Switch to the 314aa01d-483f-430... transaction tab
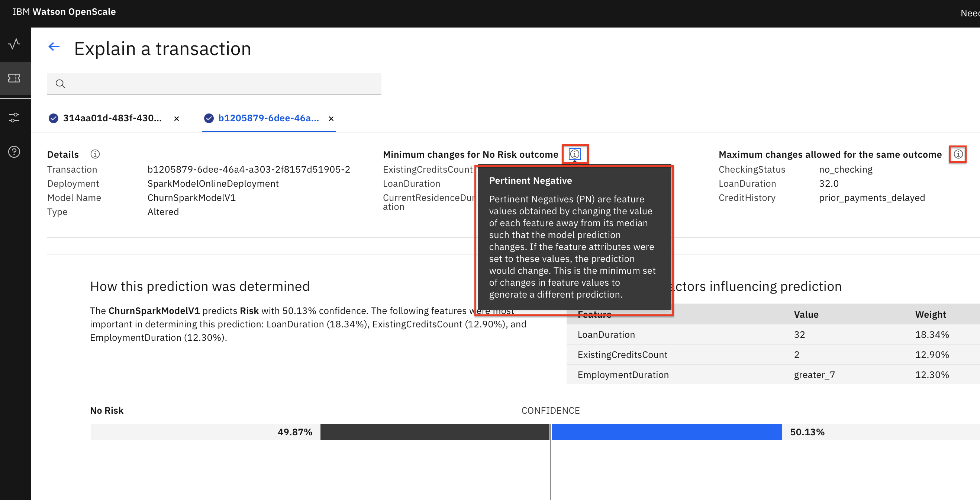This screenshot has height=500, width=980. (112, 118)
